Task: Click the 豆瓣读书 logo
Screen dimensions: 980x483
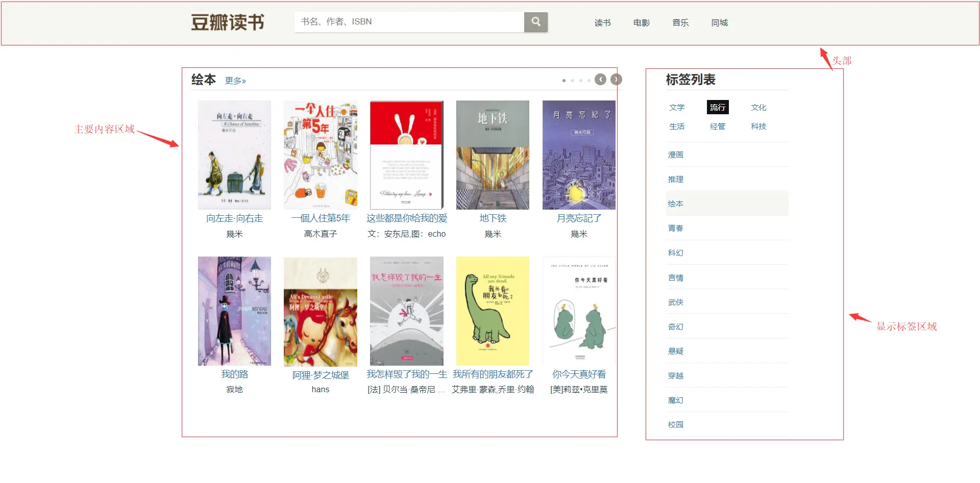Action: click(228, 22)
